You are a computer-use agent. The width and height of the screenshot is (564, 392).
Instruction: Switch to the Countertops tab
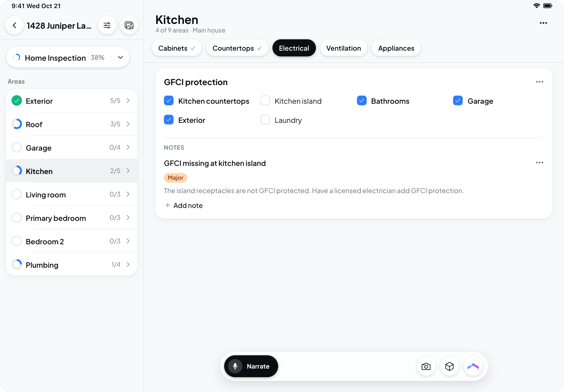click(x=237, y=48)
